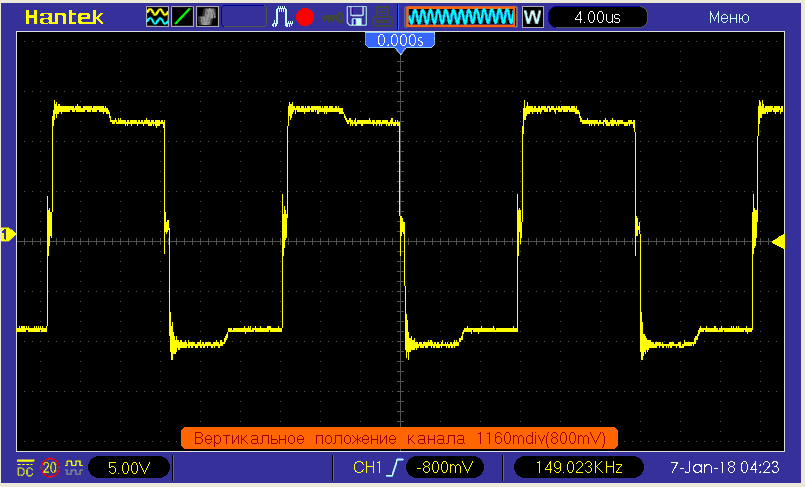Click the yellow-cyan waveform display icon
The height and width of the screenshot is (487, 805).
157,17
